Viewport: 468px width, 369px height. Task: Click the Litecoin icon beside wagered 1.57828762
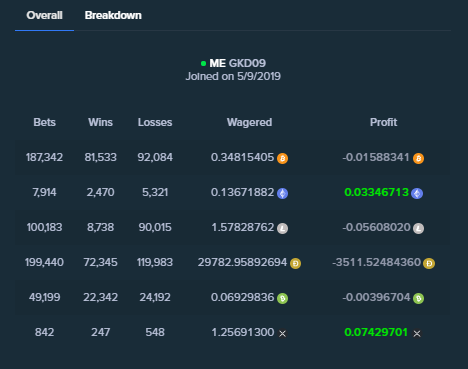pos(282,228)
